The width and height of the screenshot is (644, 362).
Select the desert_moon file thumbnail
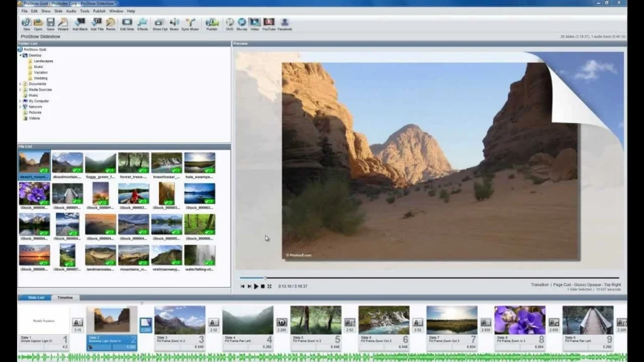(34, 163)
